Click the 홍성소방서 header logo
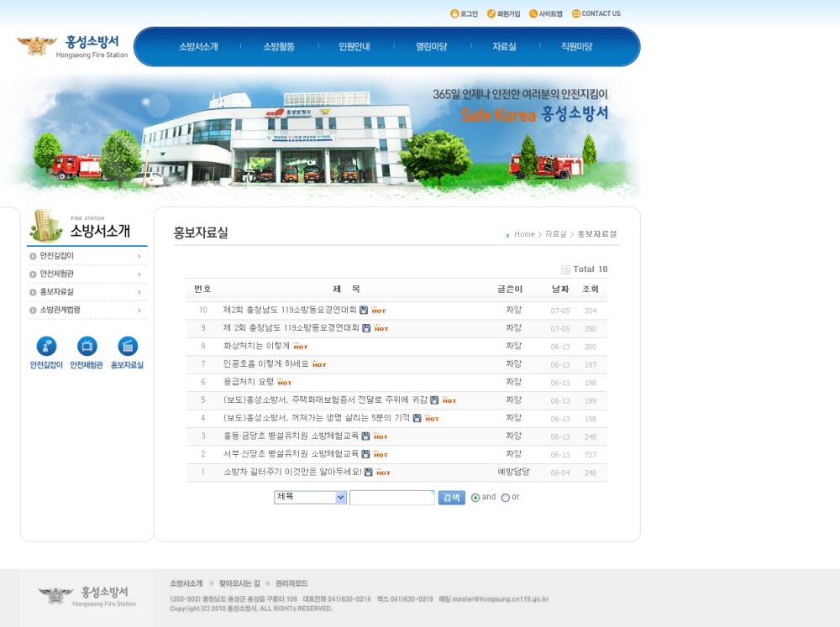The image size is (840, 627). pyautogui.click(x=73, y=46)
